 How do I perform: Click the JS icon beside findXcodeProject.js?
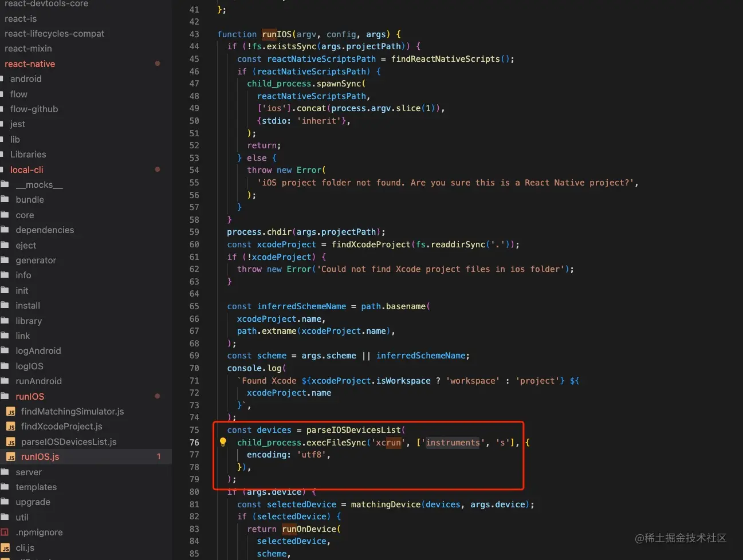click(x=11, y=427)
